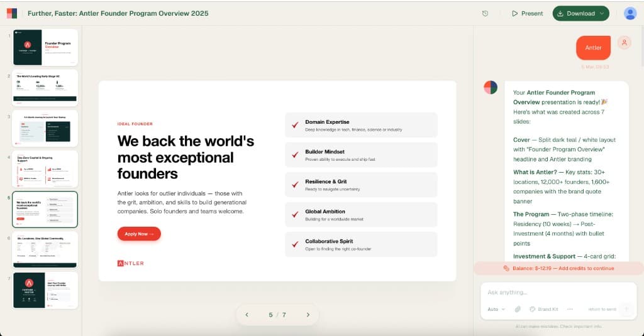Click the AI can make mistakes disclaimer
Screen dimensions: 644x336
coord(558,327)
